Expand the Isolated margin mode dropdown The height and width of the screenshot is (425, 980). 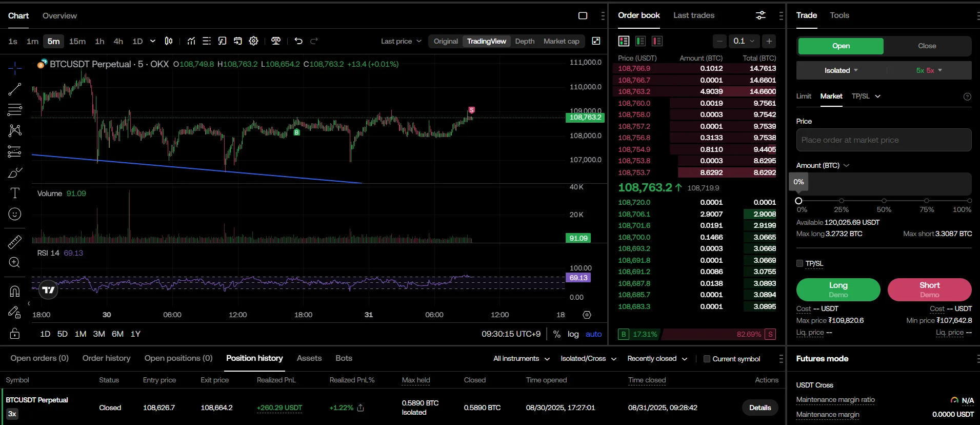841,70
